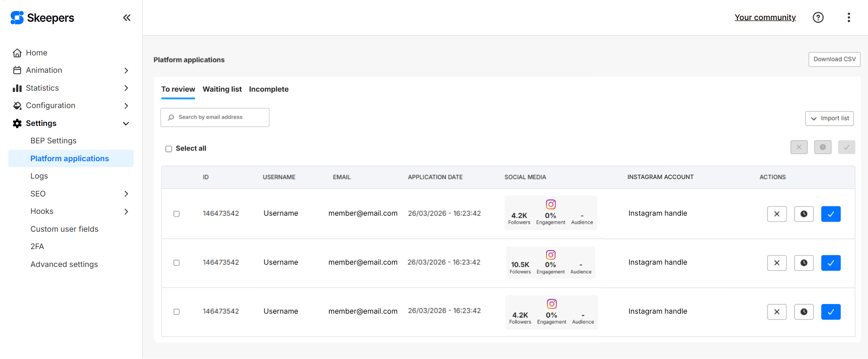
Task: Open the help question mark icon
Action: click(818, 17)
